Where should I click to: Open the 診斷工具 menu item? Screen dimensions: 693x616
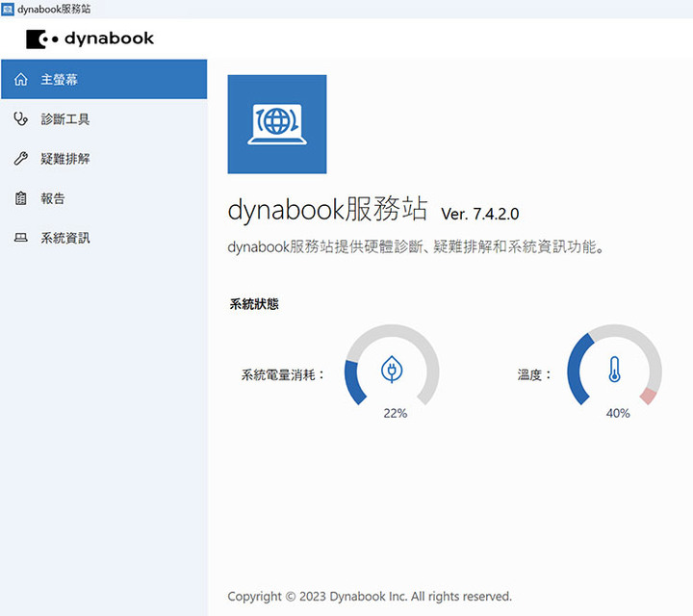104,119
